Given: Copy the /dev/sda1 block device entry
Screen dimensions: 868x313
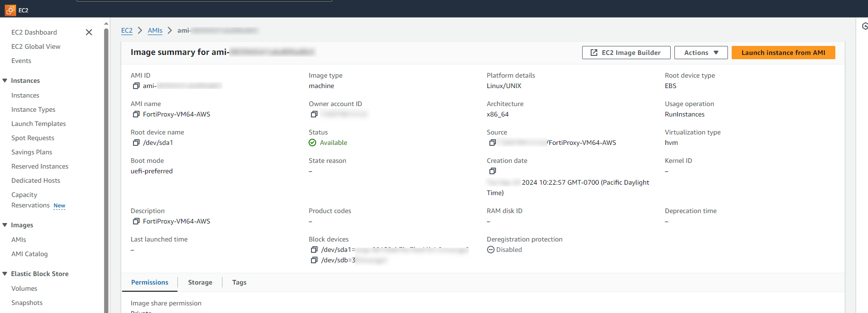Looking at the screenshot, I should (314, 250).
